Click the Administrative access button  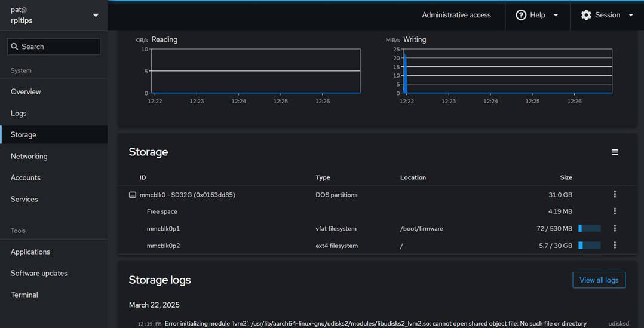click(456, 15)
